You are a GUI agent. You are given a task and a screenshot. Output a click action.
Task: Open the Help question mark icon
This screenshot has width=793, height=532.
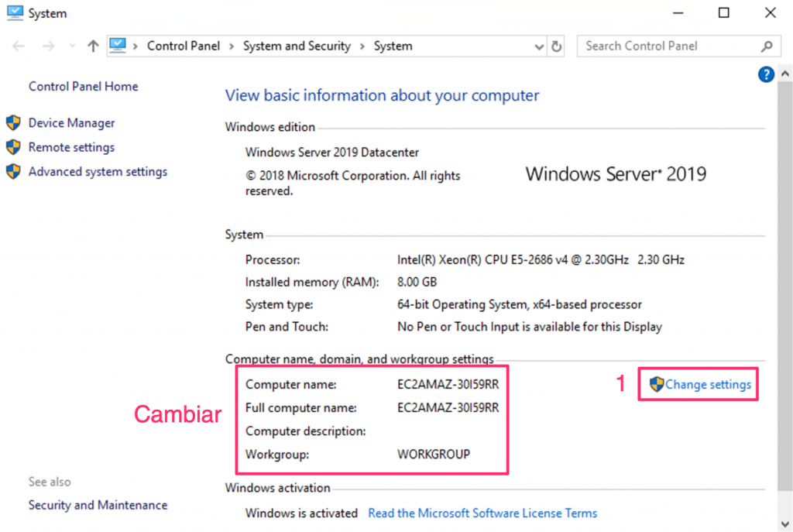(x=766, y=74)
